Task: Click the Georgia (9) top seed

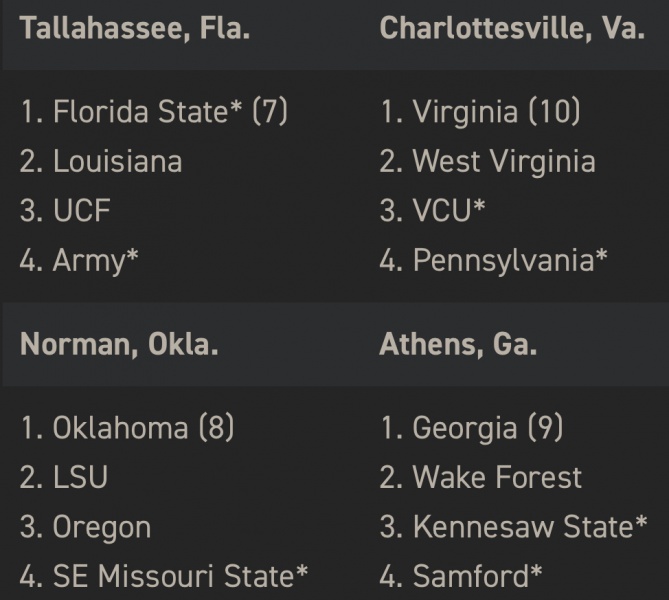Action: (471, 428)
